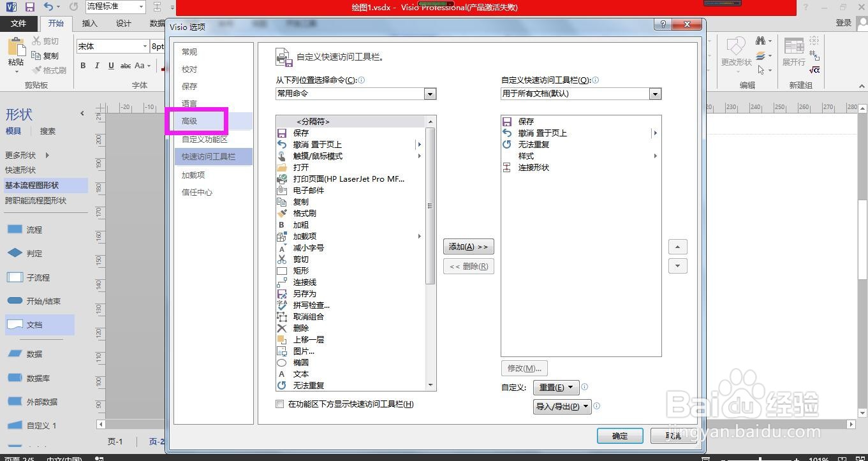Screen dimensions: 868x461
Task: Click the stacked layers icon in the ribbon
Action: tap(760, 56)
